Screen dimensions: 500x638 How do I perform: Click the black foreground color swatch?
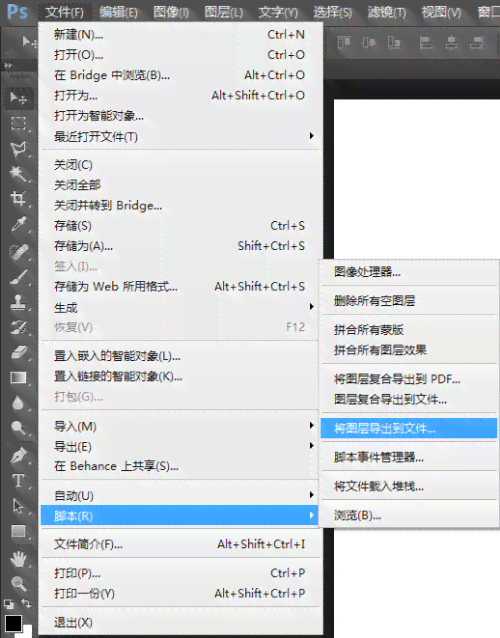(x=13, y=623)
